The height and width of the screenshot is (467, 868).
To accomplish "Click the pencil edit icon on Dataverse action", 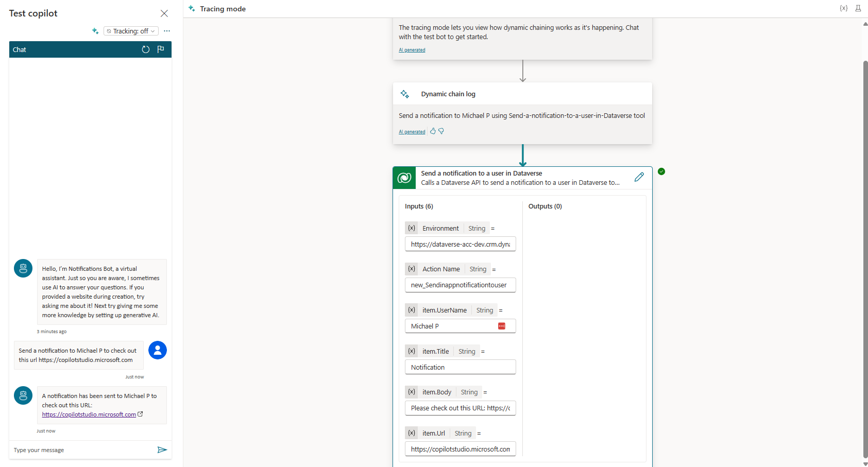I will pyautogui.click(x=639, y=177).
